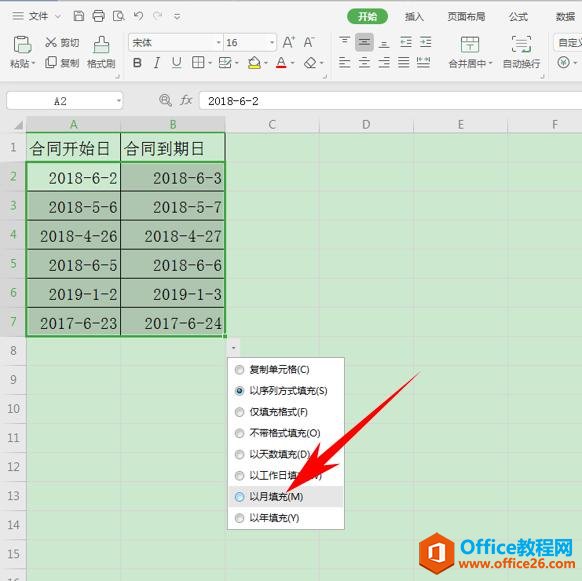Open font color dropdown arrow
Screen dimensions: 582x581
tap(292, 63)
